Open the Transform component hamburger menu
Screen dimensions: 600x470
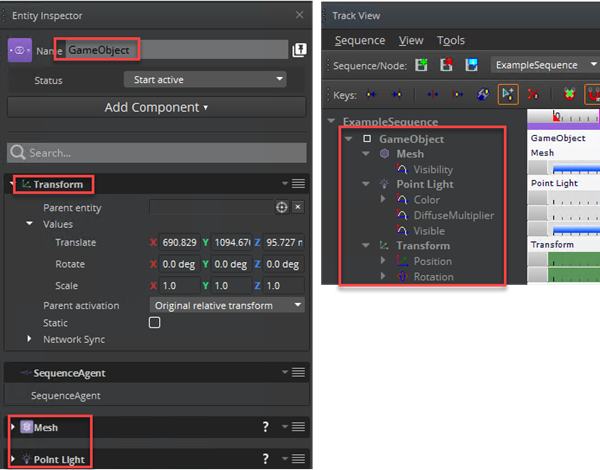[x=297, y=184]
